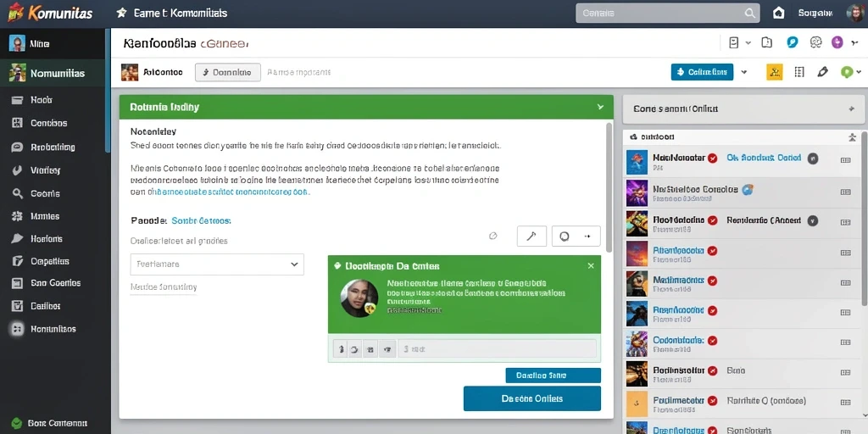Click the circle-and-arrow button beside the pencil button

pyautogui.click(x=576, y=236)
